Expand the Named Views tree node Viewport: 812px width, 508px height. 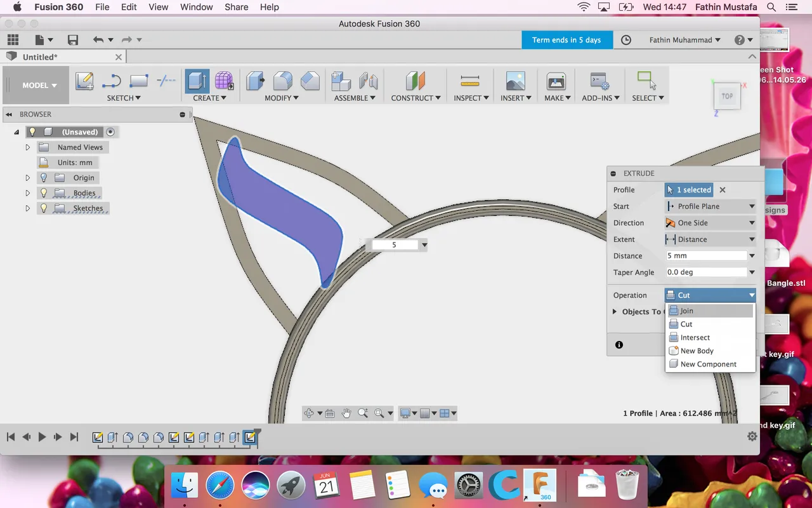pos(27,147)
